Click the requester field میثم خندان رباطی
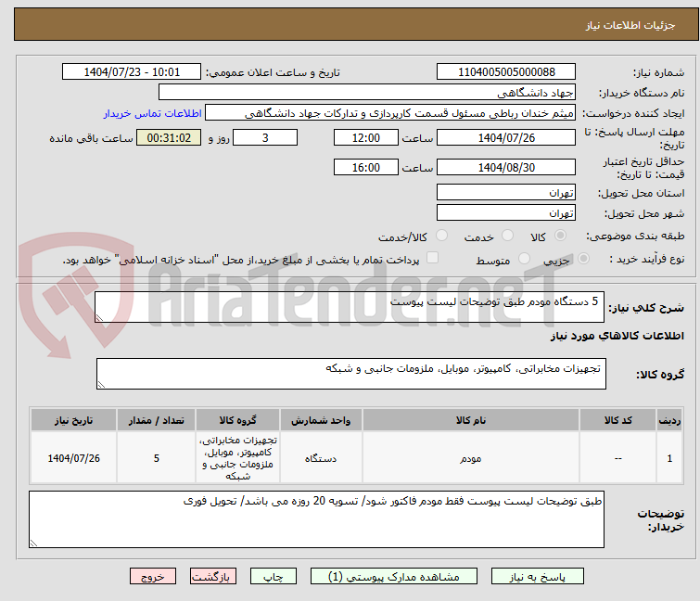The image size is (700, 601). pos(390,113)
